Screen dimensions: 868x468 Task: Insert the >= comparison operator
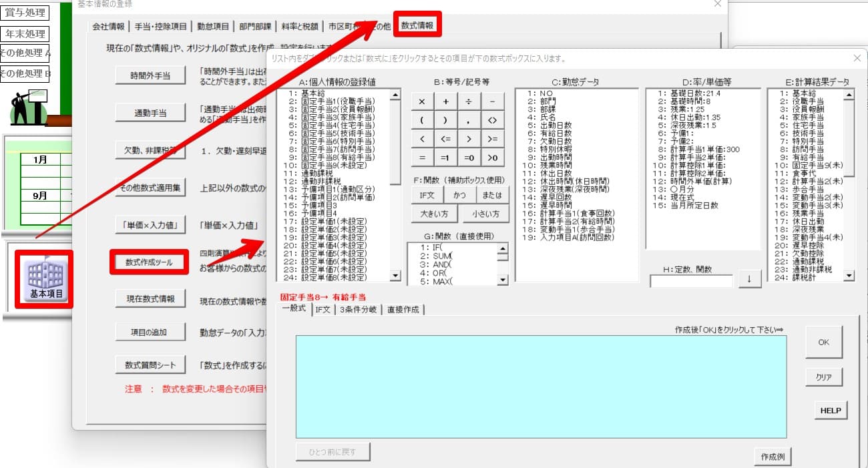tap(492, 139)
